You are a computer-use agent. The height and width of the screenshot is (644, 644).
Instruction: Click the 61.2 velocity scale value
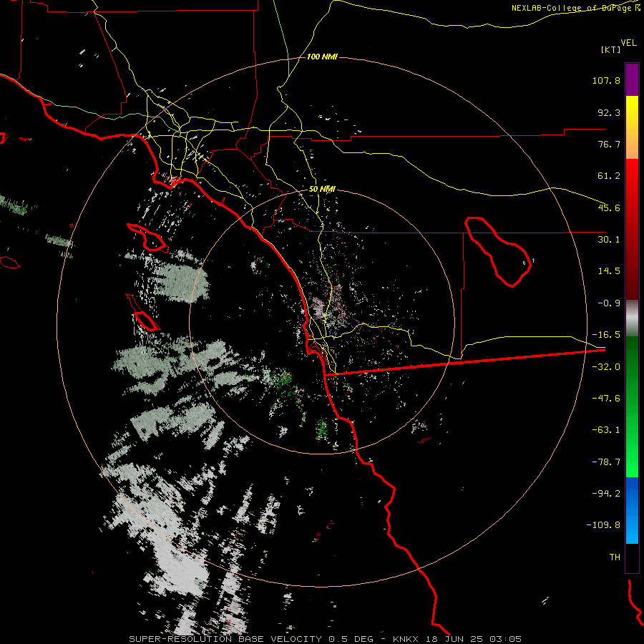coord(609,176)
